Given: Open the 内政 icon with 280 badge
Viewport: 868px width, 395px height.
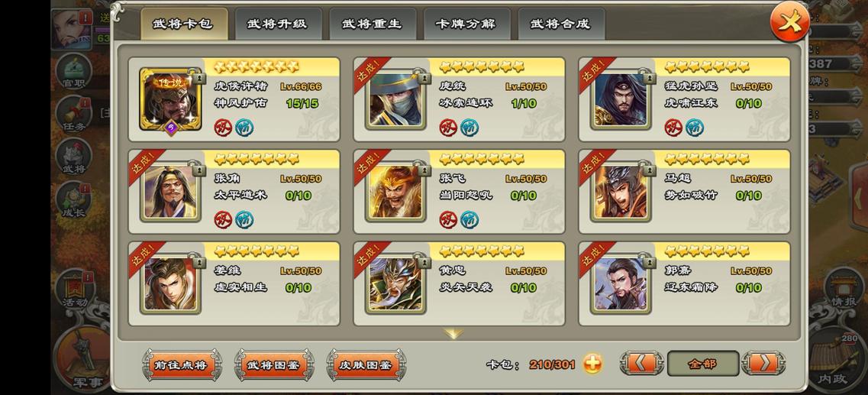Looking at the screenshot, I should (x=836, y=360).
